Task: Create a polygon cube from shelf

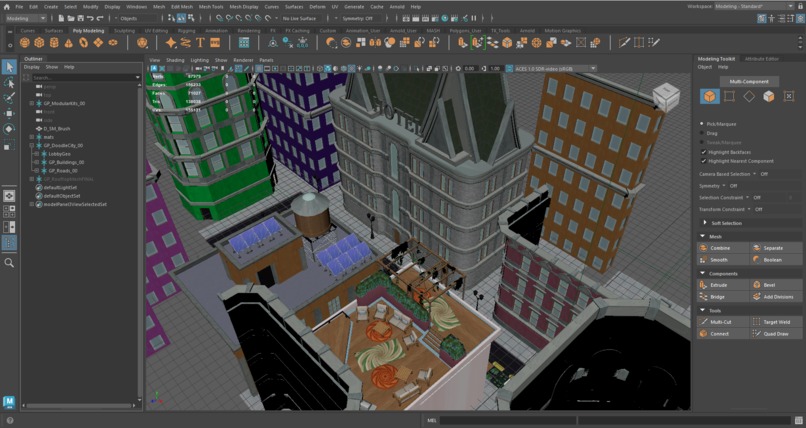Action: (x=39, y=43)
